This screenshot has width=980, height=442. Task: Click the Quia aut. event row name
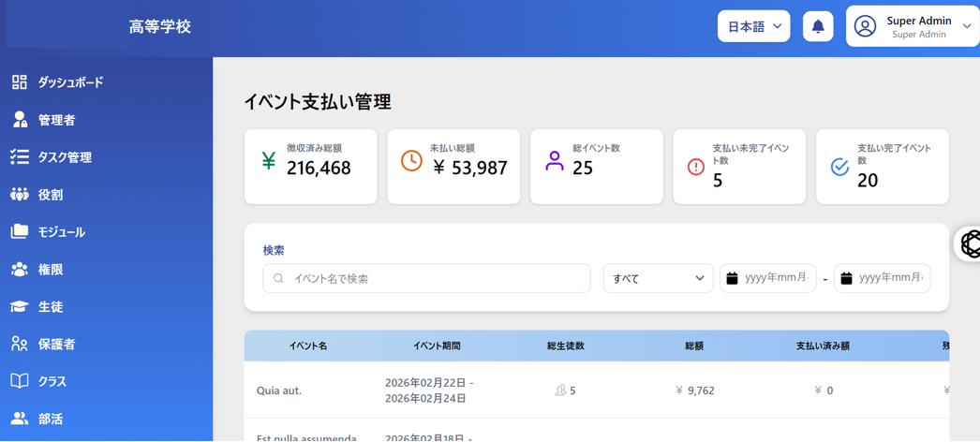click(279, 390)
